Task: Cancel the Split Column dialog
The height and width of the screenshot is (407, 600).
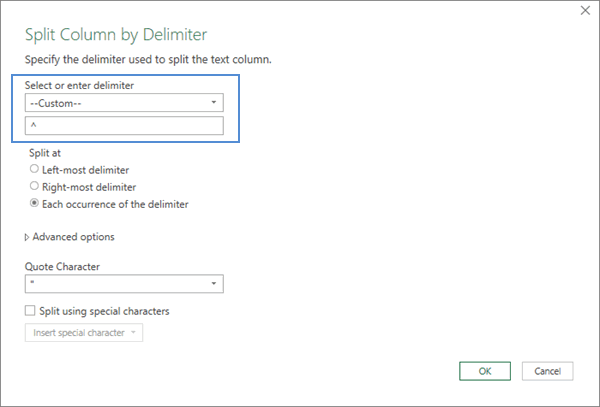Action: 547,371
